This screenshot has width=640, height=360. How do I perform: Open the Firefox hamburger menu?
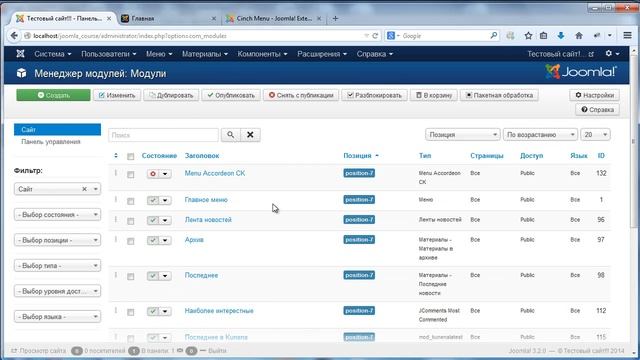[627, 36]
